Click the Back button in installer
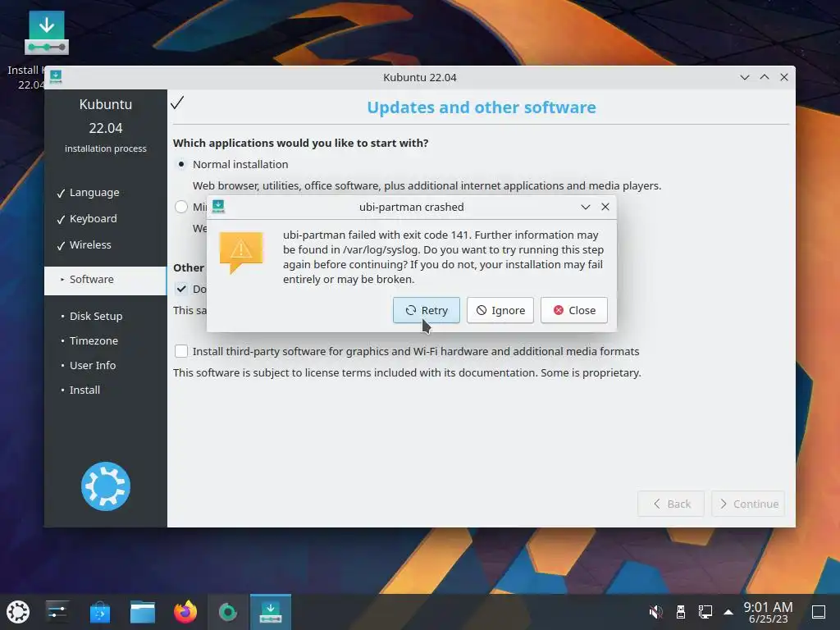The height and width of the screenshot is (630, 840). [x=671, y=504]
